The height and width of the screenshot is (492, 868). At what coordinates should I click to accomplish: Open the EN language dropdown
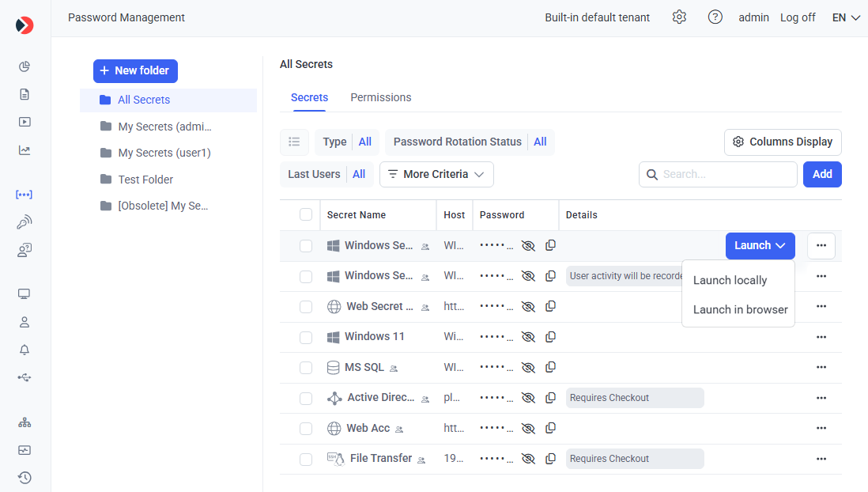(846, 17)
